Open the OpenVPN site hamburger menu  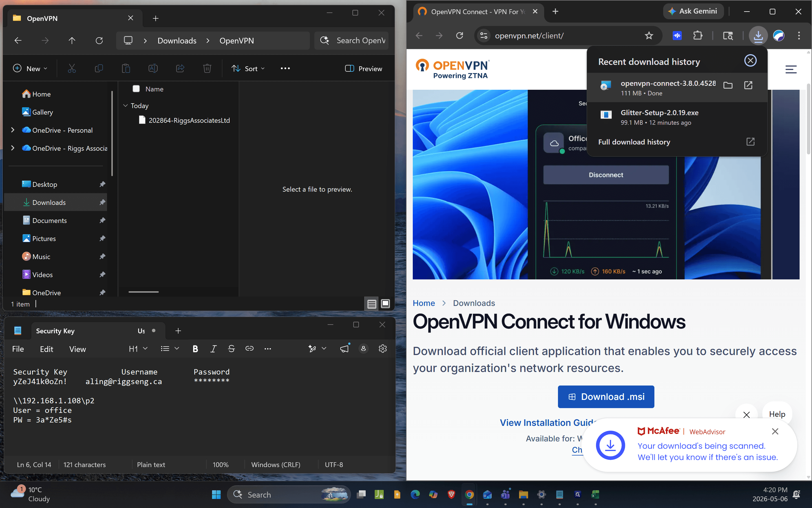point(791,69)
